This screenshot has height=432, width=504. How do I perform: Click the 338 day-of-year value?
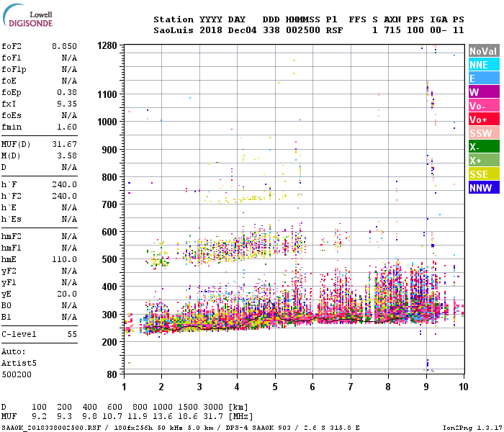[271, 30]
